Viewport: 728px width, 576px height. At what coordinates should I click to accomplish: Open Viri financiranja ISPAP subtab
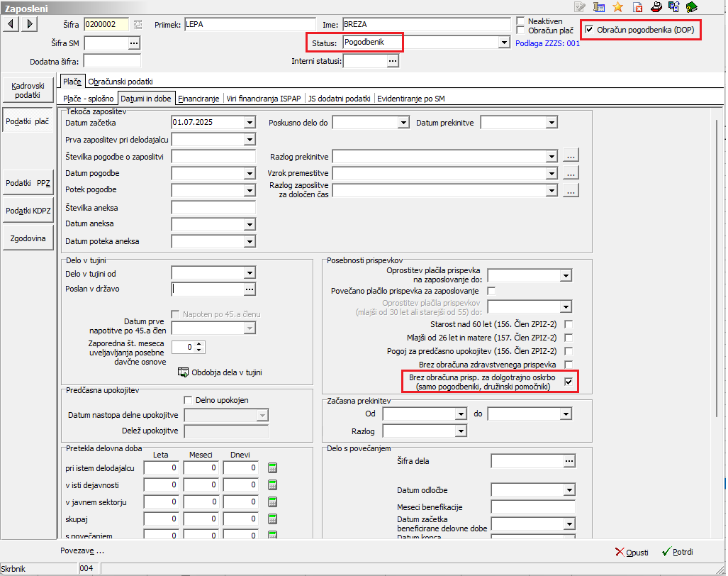[264, 99]
